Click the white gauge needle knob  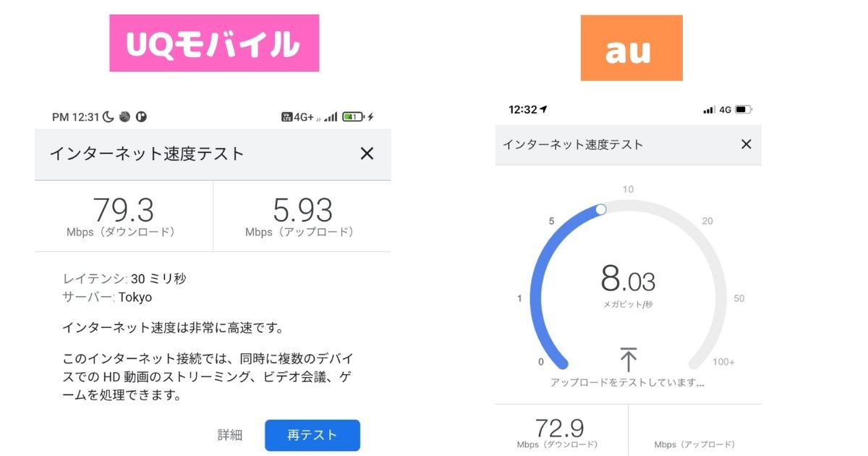600,209
